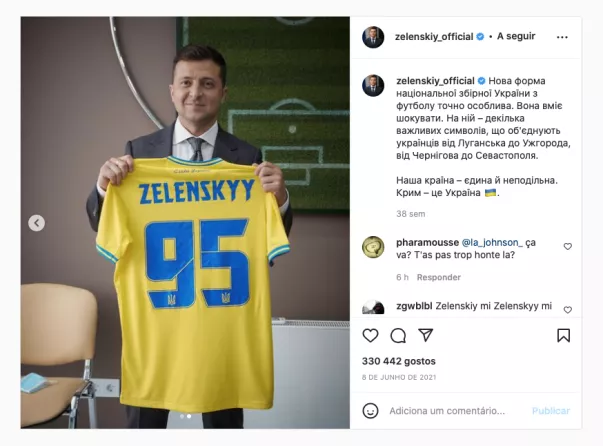Image resolution: width=603 pixels, height=446 pixels.
Task: Share the post via paper plane icon
Action: click(426, 335)
